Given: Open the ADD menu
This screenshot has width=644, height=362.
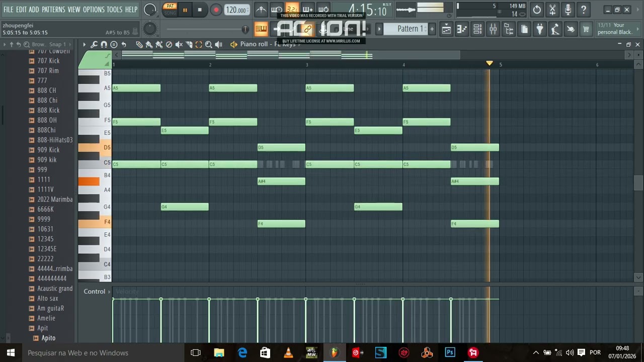Looking at the screenshot, I should pyautogui.click(x=34, y=10).
